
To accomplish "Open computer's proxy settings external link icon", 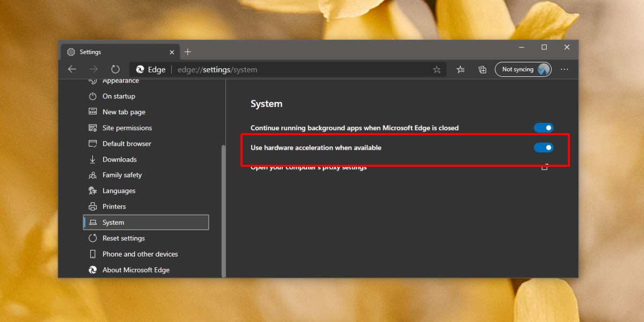I will click(544, 167).
